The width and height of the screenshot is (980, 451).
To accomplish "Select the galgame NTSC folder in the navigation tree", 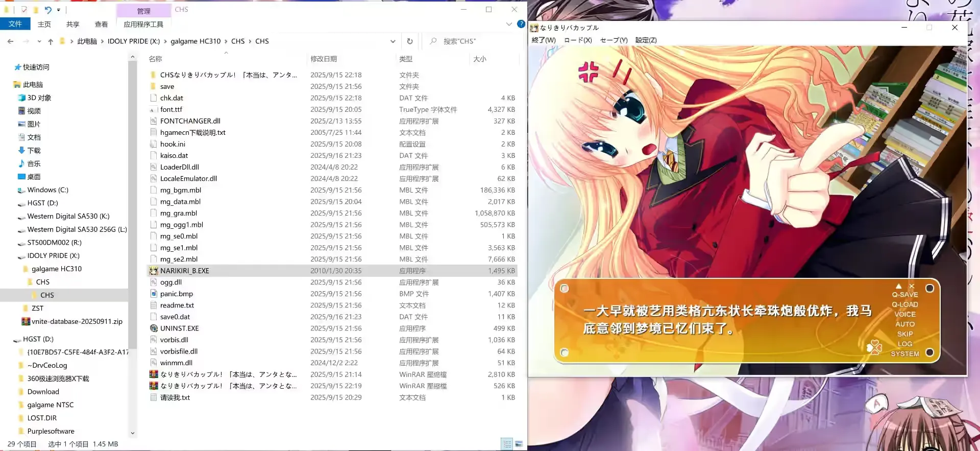I will pyautogui.click(x=51, y=405).
